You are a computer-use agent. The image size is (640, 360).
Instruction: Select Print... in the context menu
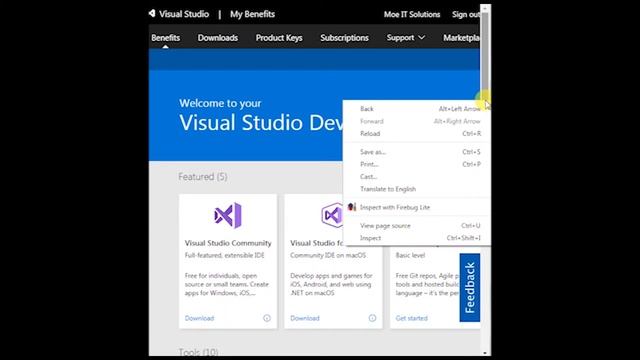coord(417,164)
